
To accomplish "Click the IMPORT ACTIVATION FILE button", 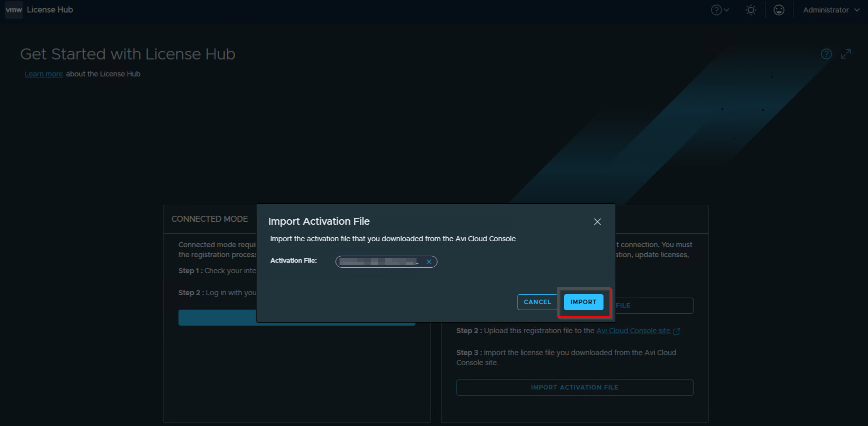I will pos(575,388).
